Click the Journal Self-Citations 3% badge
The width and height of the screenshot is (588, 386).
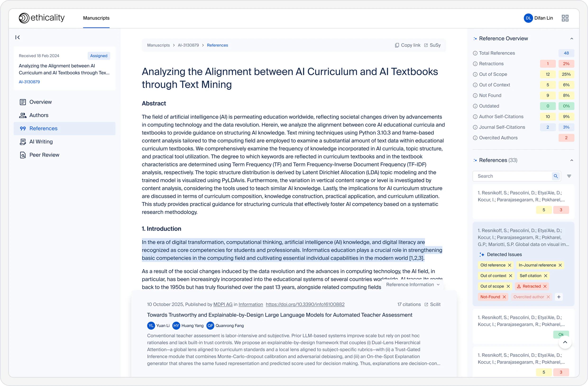point(566,128)
